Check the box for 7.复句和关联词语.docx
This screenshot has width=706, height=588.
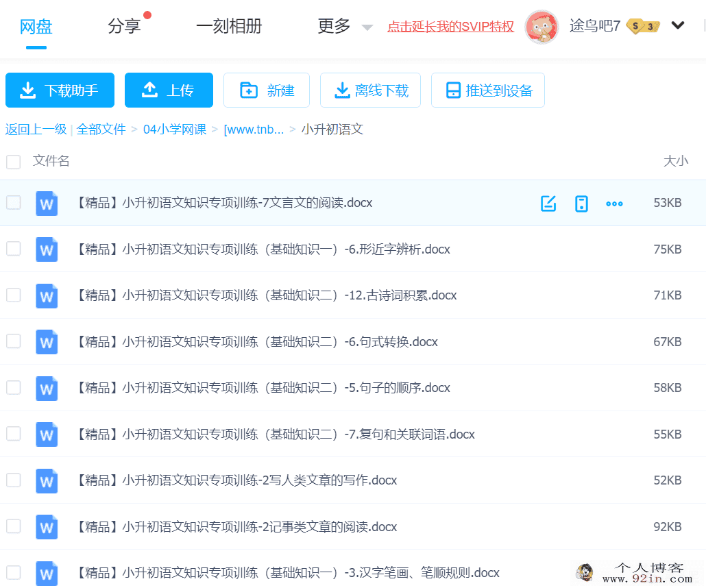click(14, 434)
